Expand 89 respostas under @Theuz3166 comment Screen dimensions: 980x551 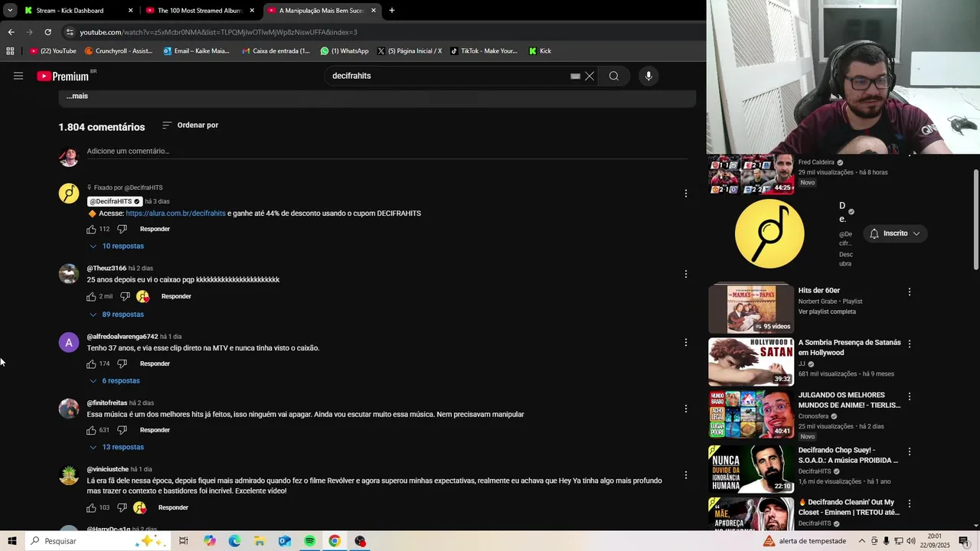click(x=116, y=315)
